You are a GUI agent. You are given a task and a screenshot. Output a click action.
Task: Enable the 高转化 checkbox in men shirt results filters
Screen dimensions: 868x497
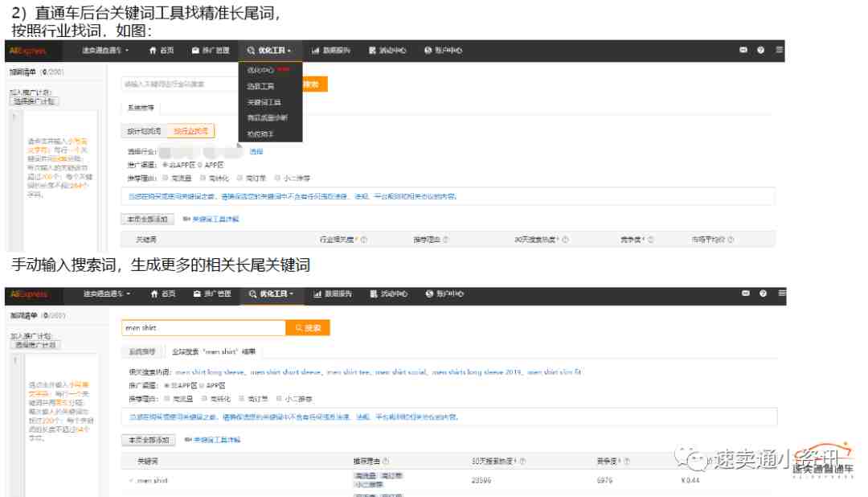(203, 398)
